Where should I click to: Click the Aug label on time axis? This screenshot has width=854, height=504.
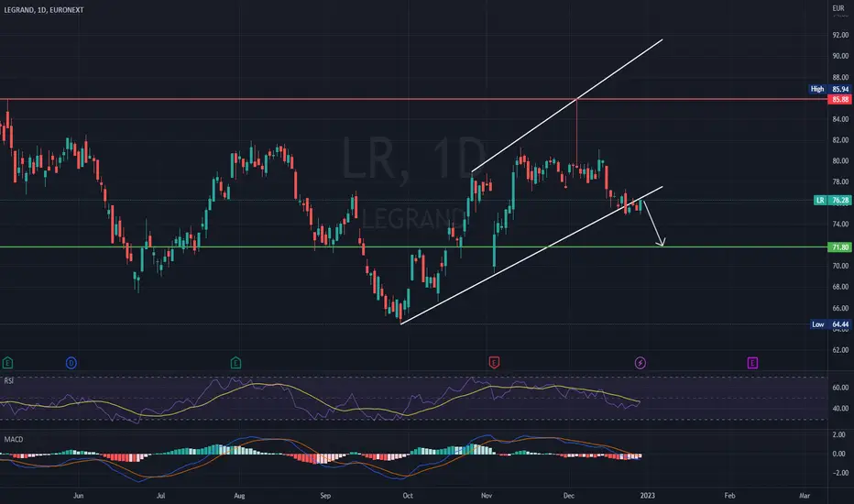point(239,496)
